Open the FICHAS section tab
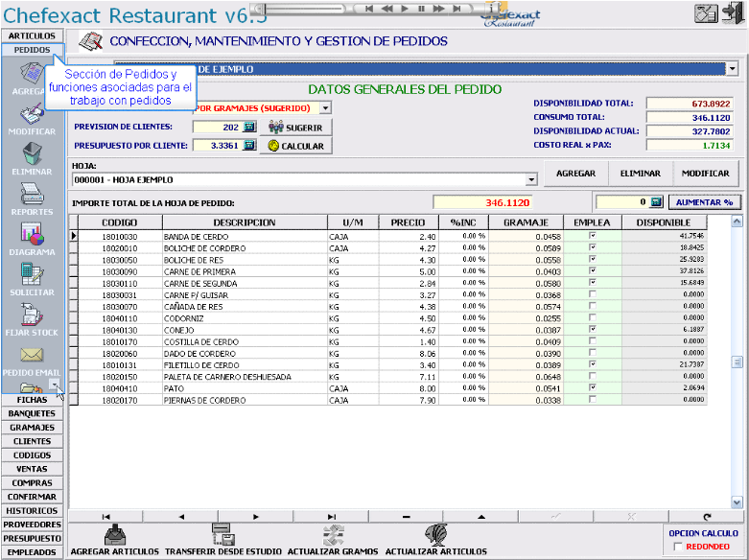This screenshot has width=749, height=560. coord(32,400)
